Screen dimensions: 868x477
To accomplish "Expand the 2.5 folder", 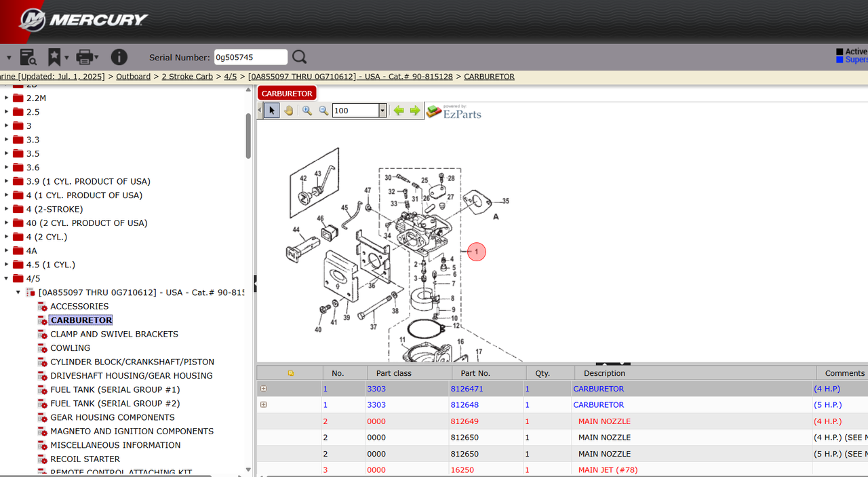I will pos(7,111).
